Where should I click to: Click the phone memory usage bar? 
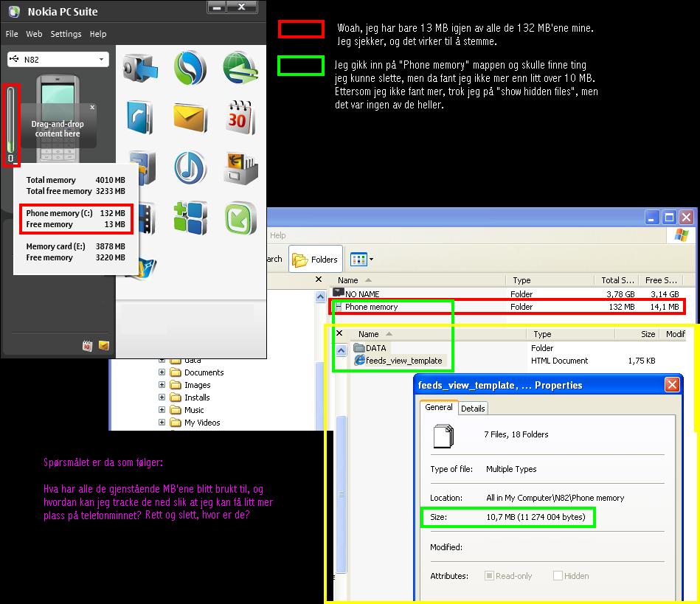coord(11,121)
